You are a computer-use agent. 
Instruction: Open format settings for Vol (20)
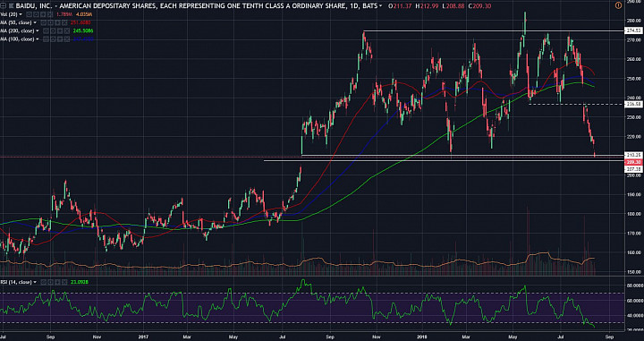pos(36,14)
